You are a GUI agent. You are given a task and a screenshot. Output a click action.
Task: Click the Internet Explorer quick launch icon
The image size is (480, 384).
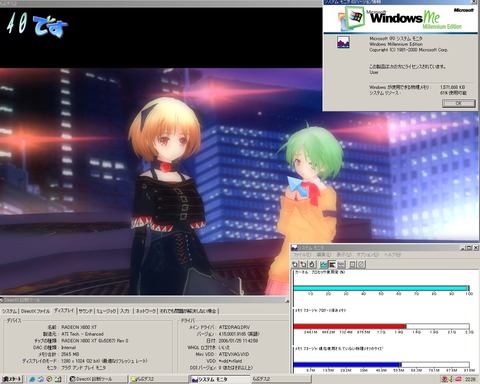tap(32, 379)
